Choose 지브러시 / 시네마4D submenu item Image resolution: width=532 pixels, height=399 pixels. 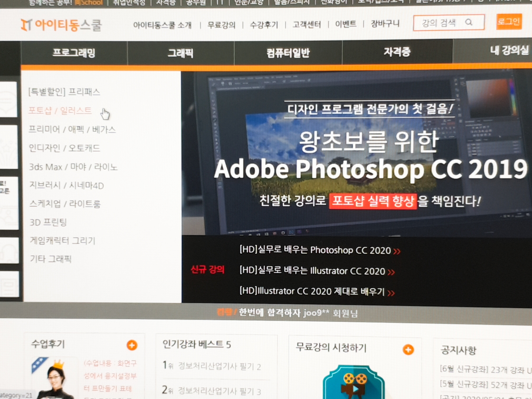click(67, 185)
